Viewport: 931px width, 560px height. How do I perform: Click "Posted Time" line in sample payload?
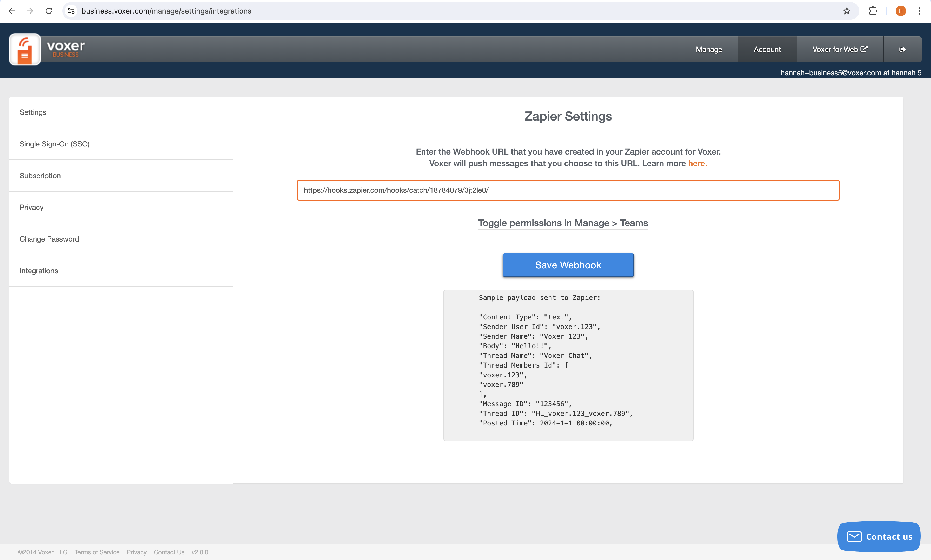pos(545,423)
